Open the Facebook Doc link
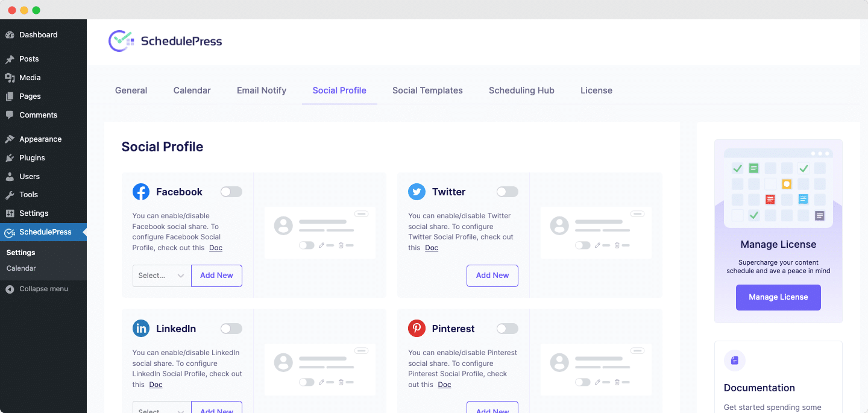The height and width of the screenshot is (413, 868). pyautogui.click(x=216, y=248)
